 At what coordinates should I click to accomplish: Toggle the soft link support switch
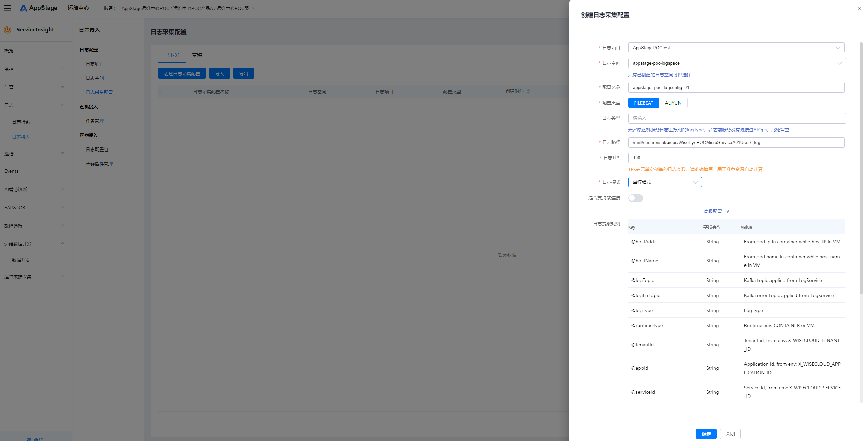[x=635, y=198]
